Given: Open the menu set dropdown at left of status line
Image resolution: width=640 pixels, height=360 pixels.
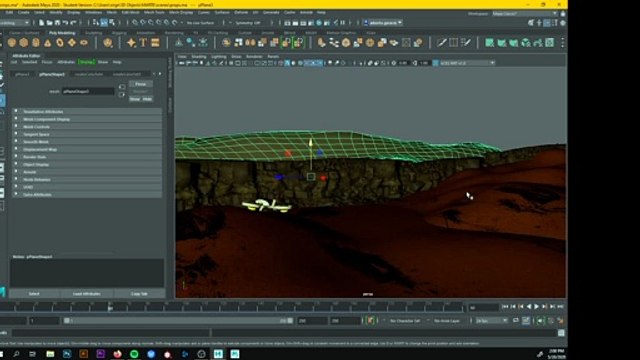Looking at the screenshot, I should 14,23.
